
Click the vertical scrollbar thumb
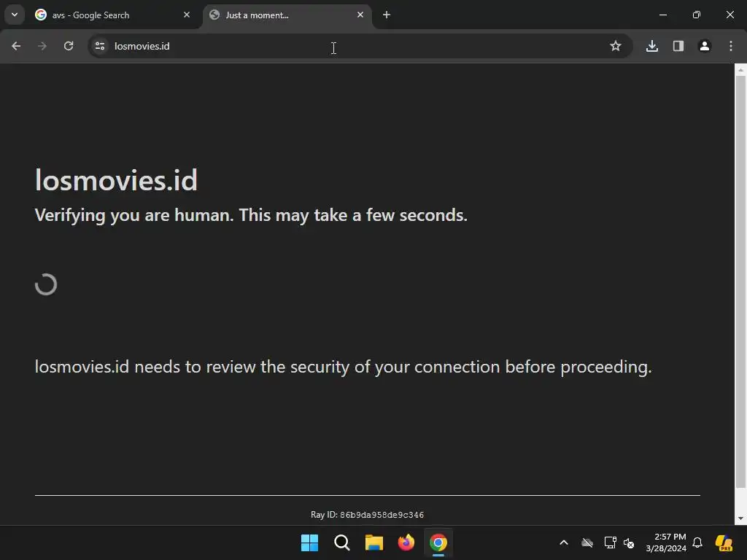pos(740,282)
